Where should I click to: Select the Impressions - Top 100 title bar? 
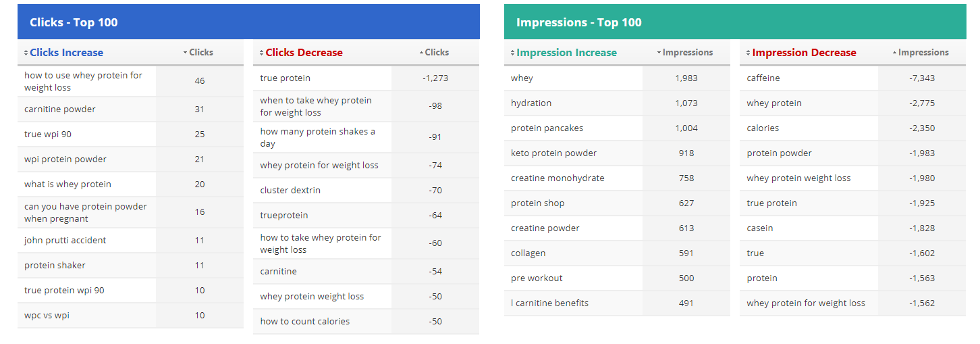[x=735, y=22]
